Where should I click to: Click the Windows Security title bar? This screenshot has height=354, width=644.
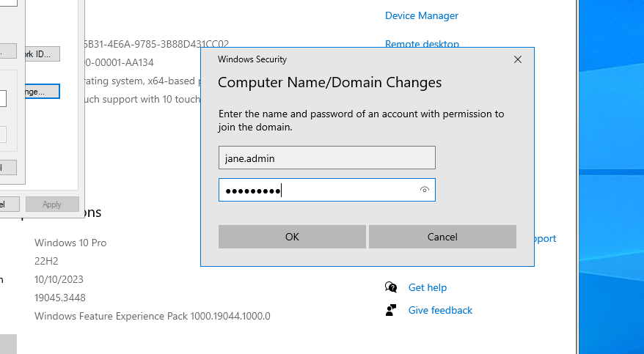(x=352, y=59)
